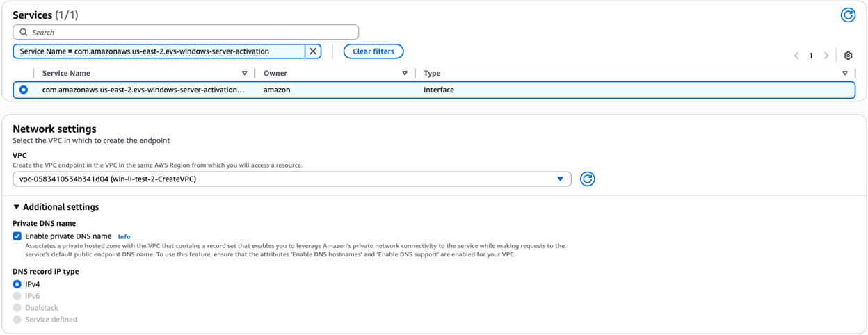Sort by Owner column arrow
Viewport: 868px width, 335px height.
[x=405, y=73]
